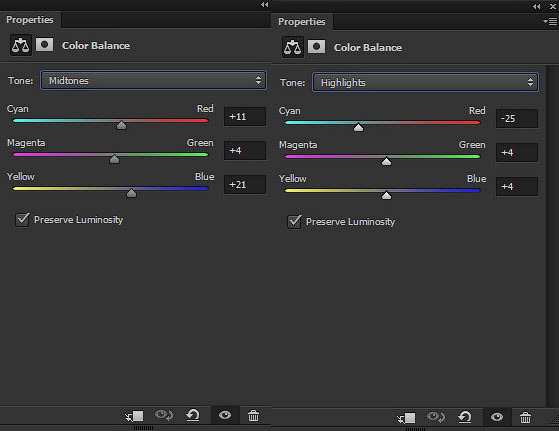Click the Highlights Magenta-Green +4 field
The height and width of the screenshot is (431, 559).
[517, 152]
